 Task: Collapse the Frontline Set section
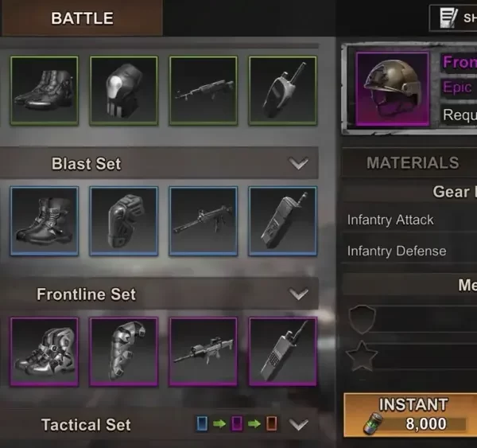299,294
